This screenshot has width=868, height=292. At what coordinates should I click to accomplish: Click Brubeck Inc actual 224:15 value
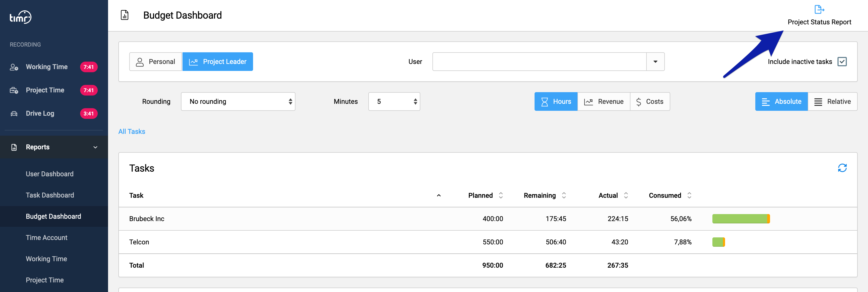[618, 219]
